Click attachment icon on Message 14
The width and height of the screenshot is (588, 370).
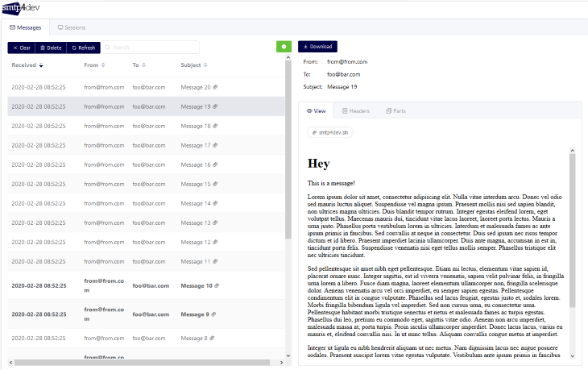(x=215, y=203)
